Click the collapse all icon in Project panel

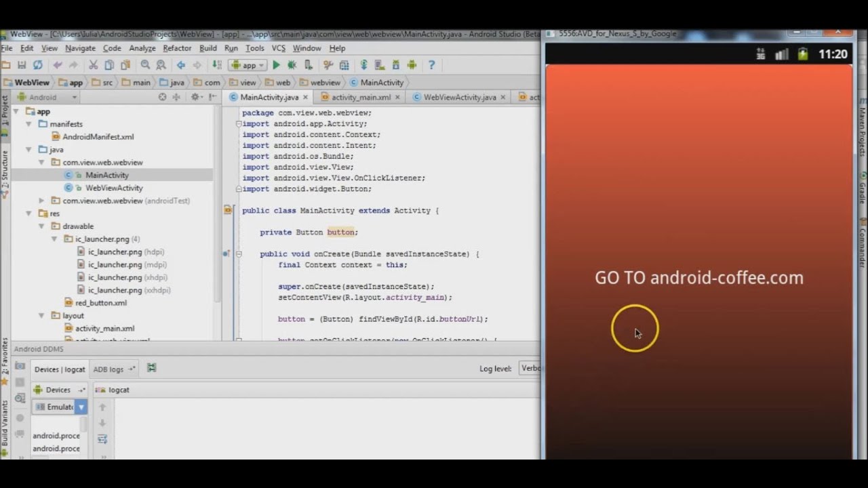tap(176, 97)
